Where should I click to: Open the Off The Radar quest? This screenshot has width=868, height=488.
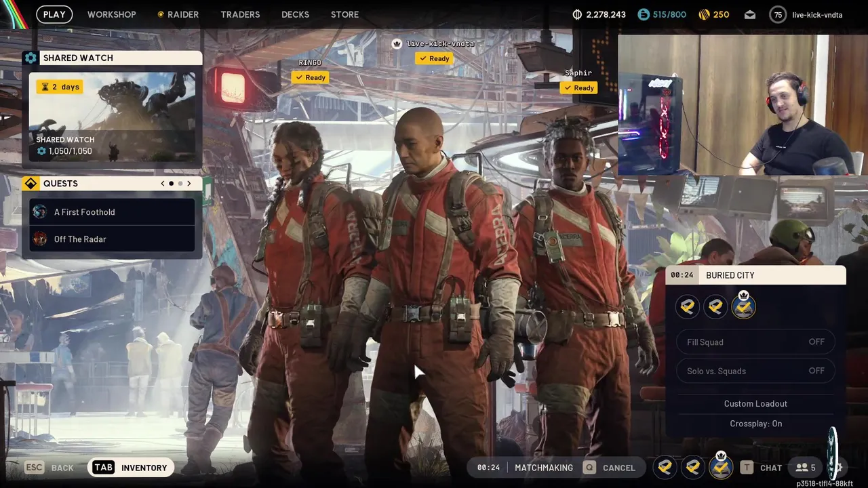[x=112, y=239]
